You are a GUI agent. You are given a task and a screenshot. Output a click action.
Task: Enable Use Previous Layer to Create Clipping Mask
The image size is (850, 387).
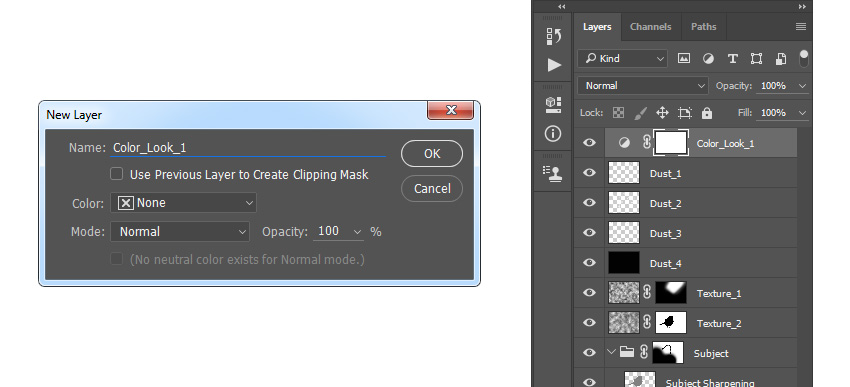coord(117,174)
